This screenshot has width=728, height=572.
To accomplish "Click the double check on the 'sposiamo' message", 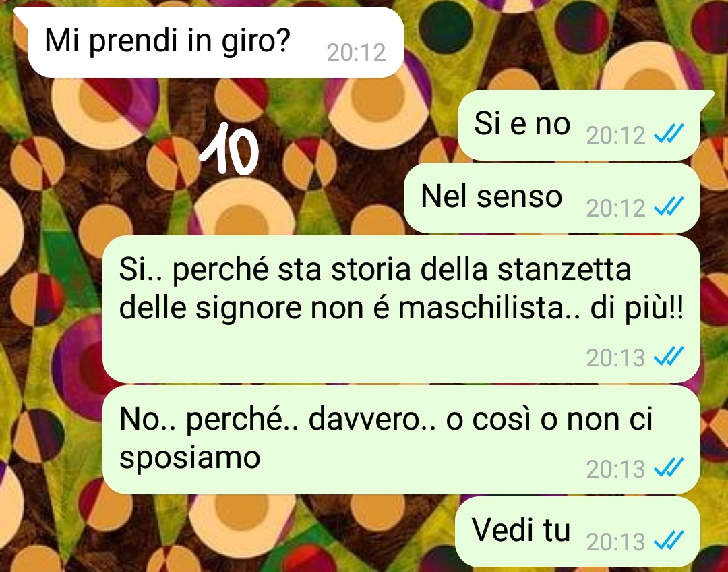I will (x=669, y=468).
